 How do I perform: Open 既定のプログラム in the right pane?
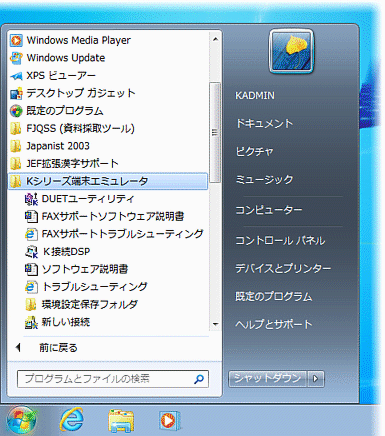pyautogui.click(x=274, y=296)
